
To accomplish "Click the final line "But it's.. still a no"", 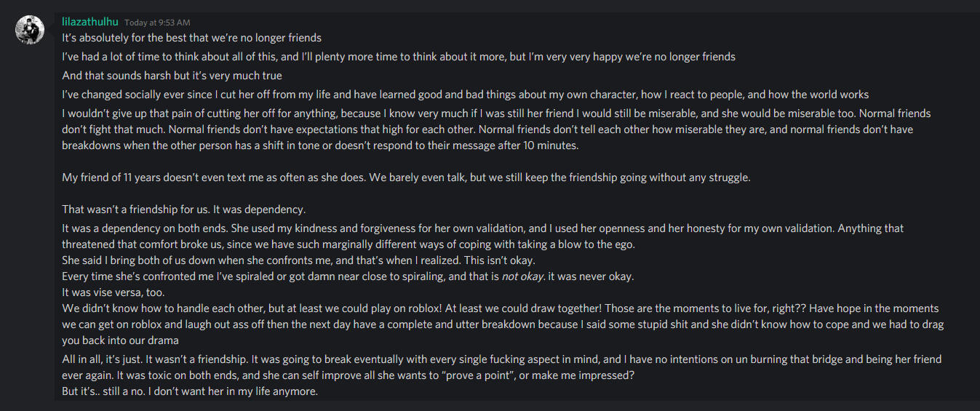I will (190, 391).
